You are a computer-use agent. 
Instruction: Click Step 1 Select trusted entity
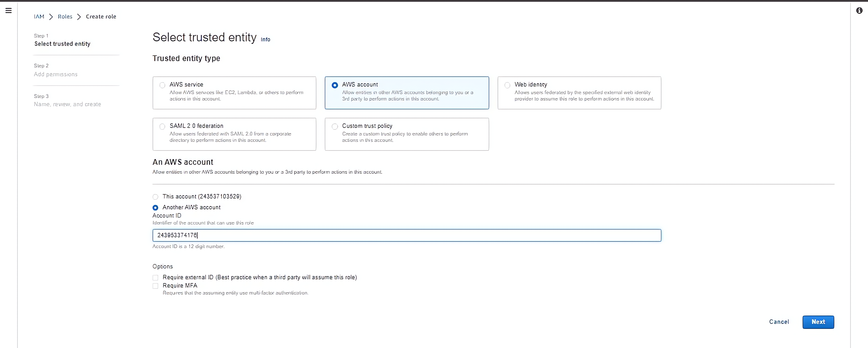click(62, 44)
